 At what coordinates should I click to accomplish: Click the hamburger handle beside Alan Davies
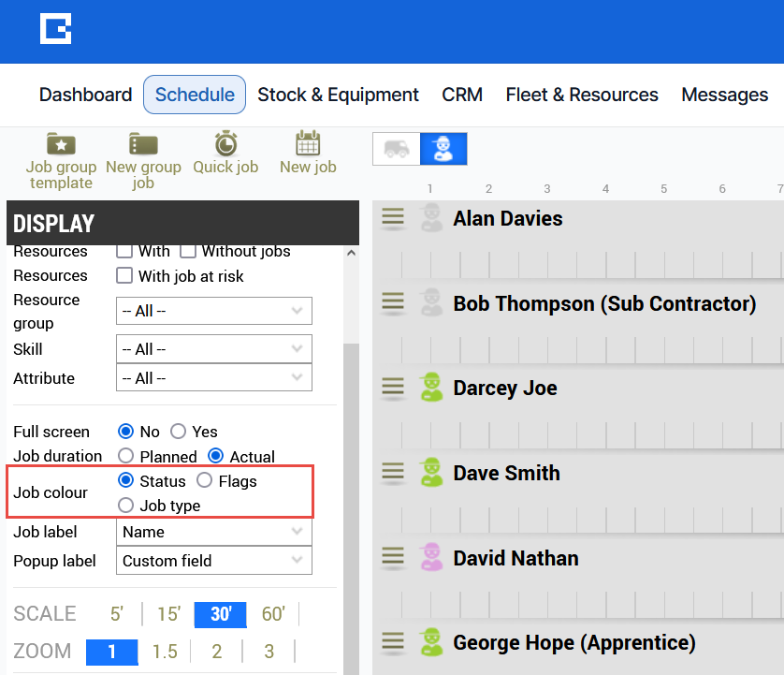tap(393, 217)
